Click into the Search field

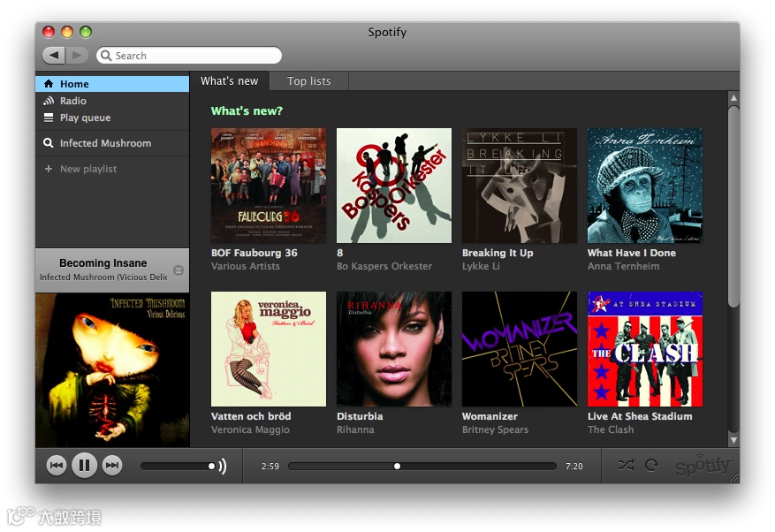point(189,56)
